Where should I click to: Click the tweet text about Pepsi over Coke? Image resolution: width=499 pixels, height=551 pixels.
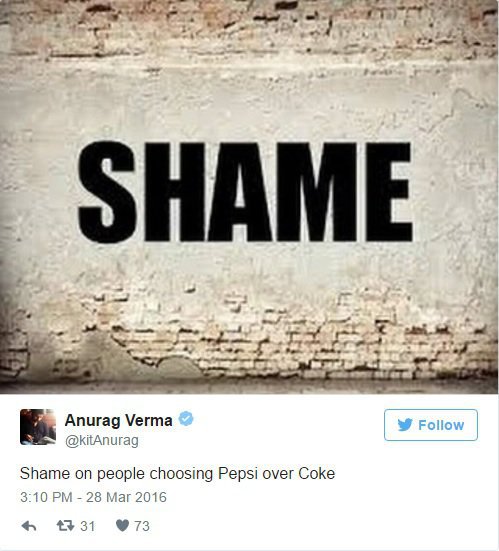point(177,474)
